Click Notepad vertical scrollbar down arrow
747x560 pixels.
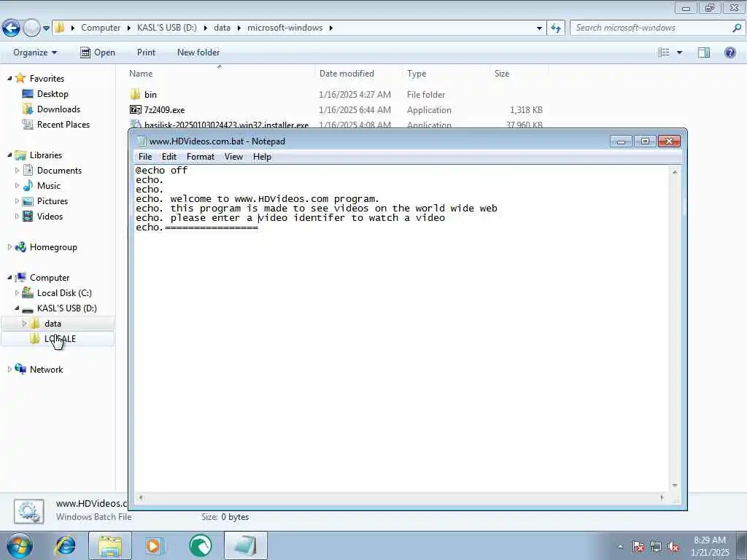pos(675,485)
